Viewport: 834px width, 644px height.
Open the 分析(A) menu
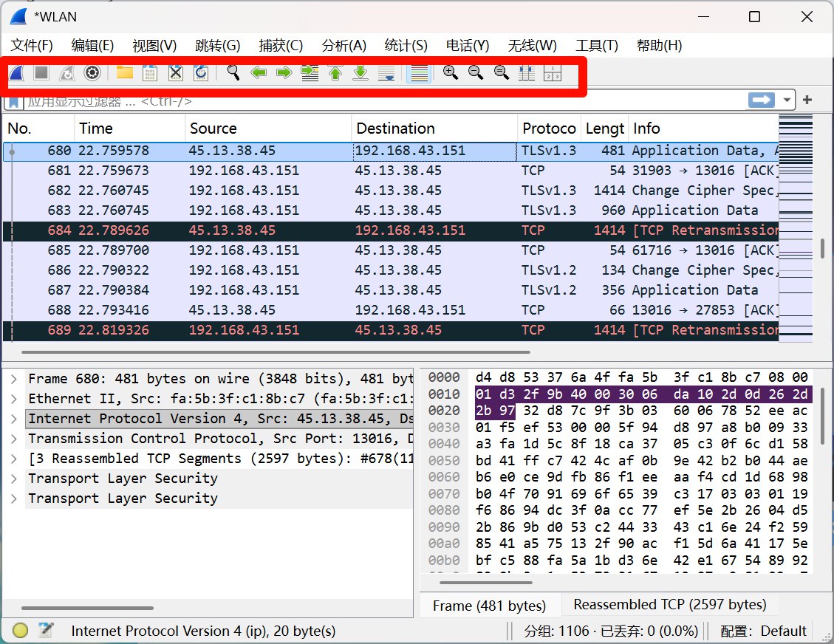(x=344, y=46)
